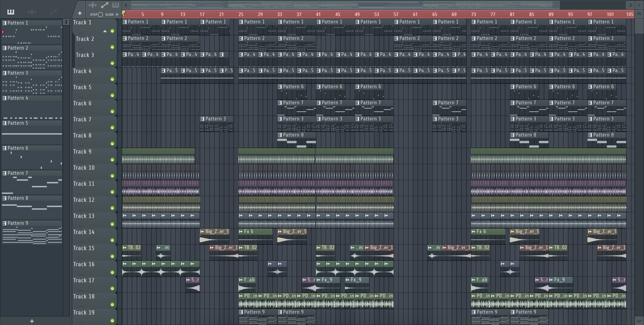Click the first Big_Z..er_5 clip icon on Track 14
This screenshot has width=644, height=325.
point(202,232)
